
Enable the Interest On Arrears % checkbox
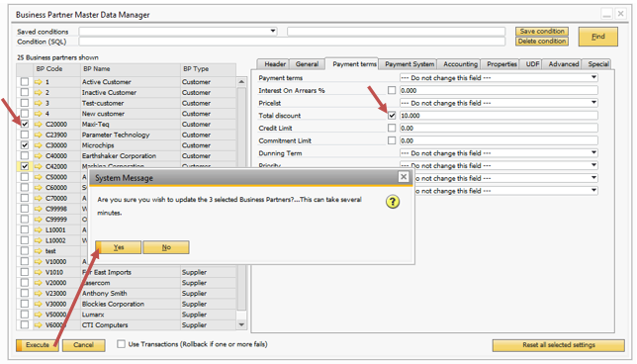[x=392, y=90]
